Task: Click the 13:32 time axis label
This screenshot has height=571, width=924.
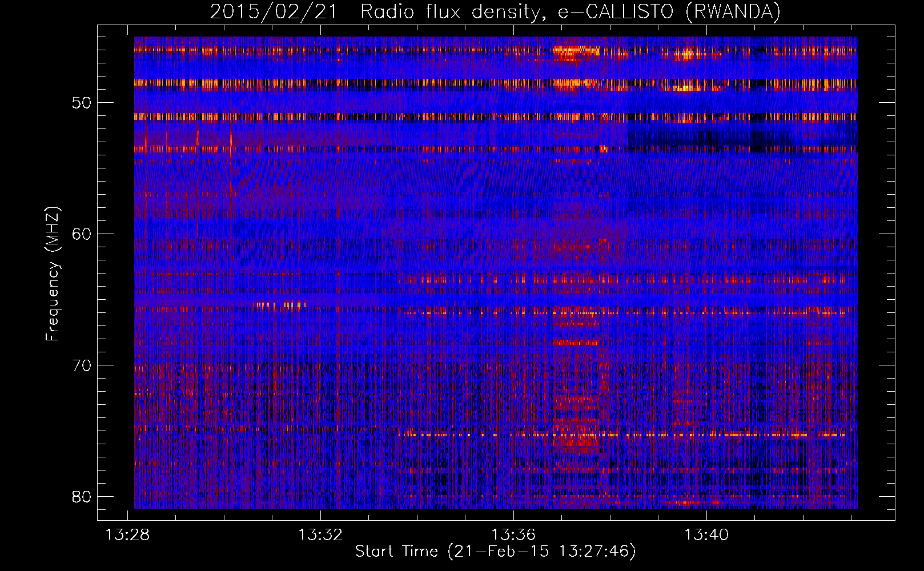Action: 320,534
